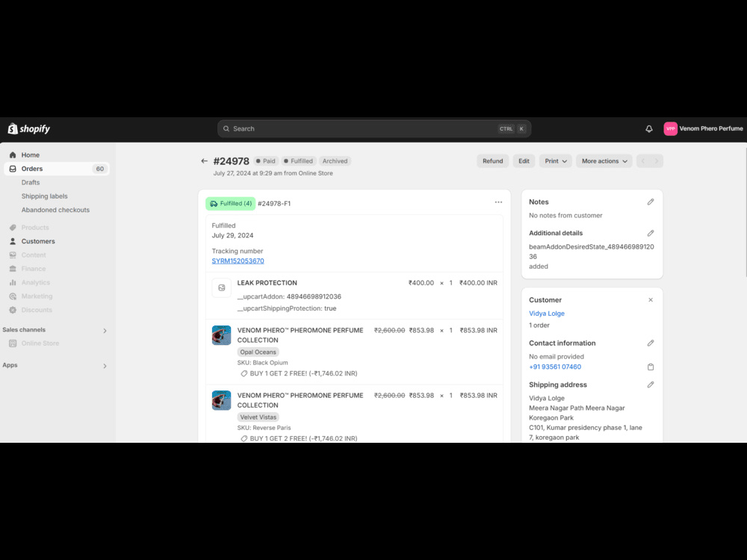Open tracking number SYRM152053670
This screenshot has width=747, height=560.
[238, 261]
